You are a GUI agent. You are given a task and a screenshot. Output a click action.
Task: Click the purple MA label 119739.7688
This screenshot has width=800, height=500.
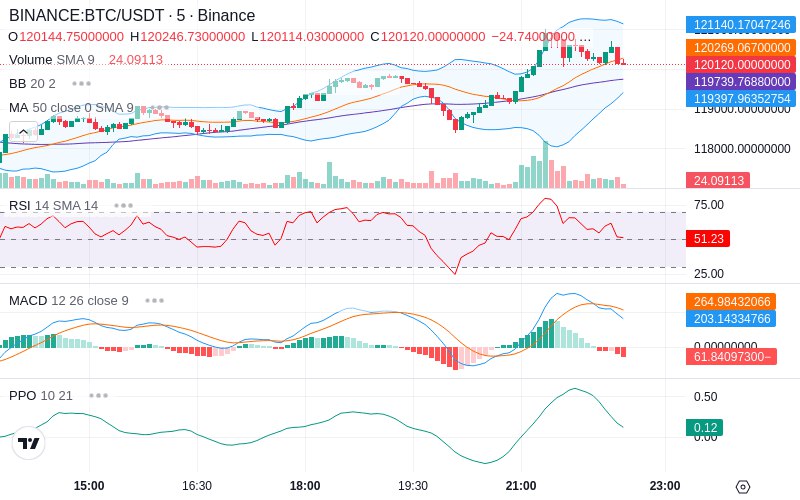point(741,82)
